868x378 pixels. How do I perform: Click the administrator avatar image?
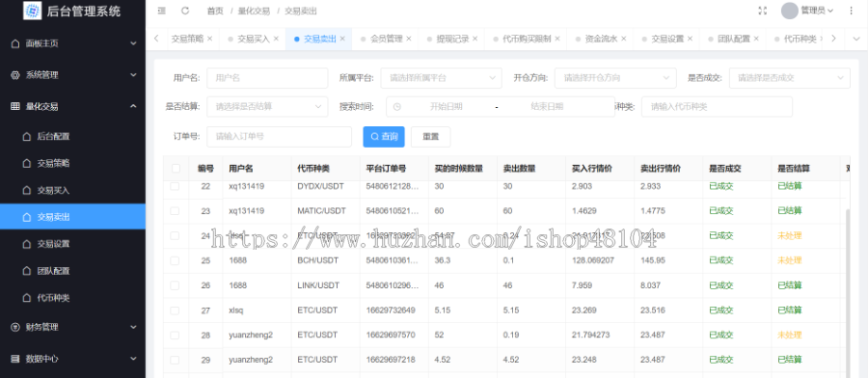tap(789, 11)
